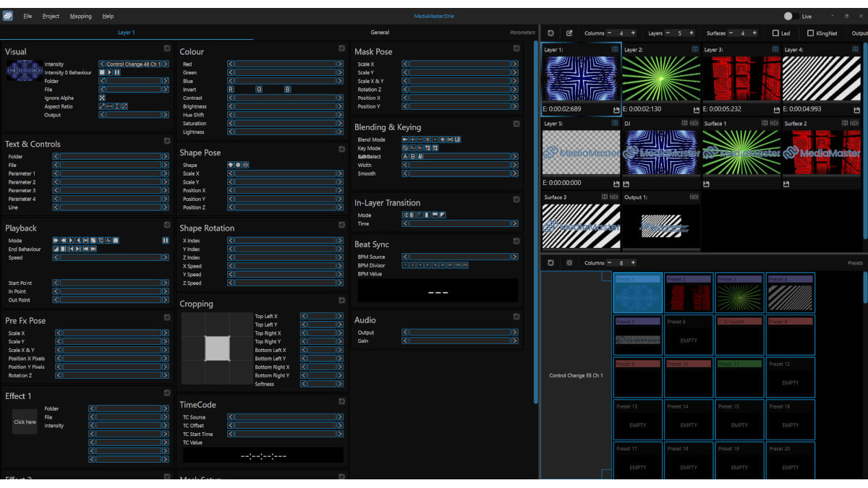Click the preview icon on Layer 4 header
The height and width of the screenshot is (488, 868).
coord(855,49)
